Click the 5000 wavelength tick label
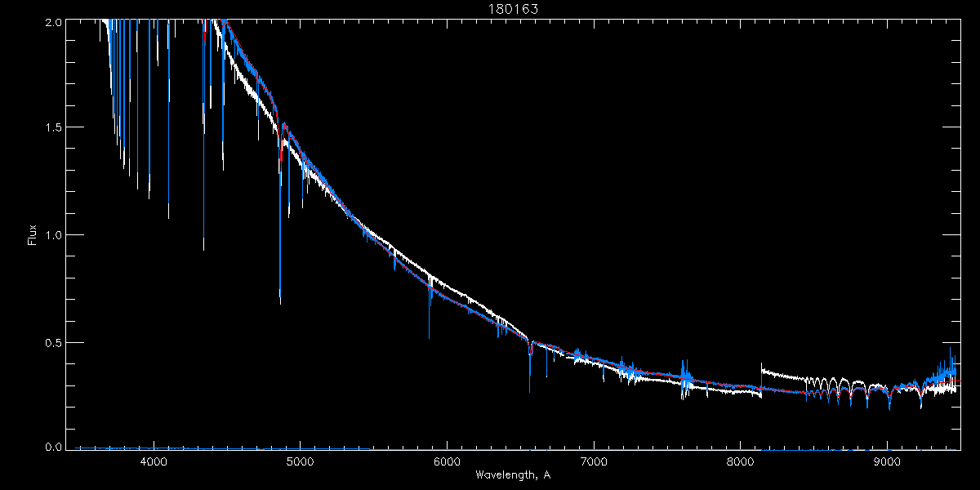The height and width of the screenshot is (490, 980). 301,461
